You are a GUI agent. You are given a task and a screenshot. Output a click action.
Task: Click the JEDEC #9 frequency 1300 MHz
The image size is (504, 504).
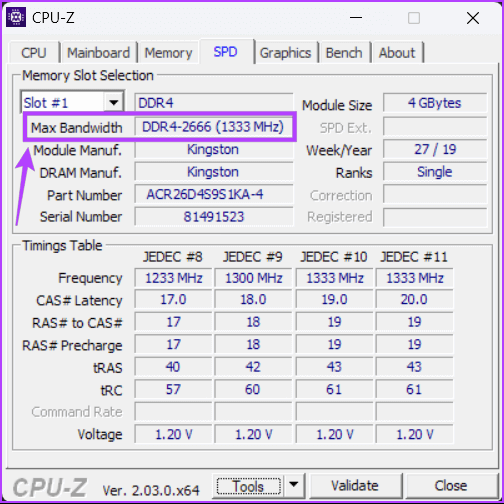(x=254, y=278)
